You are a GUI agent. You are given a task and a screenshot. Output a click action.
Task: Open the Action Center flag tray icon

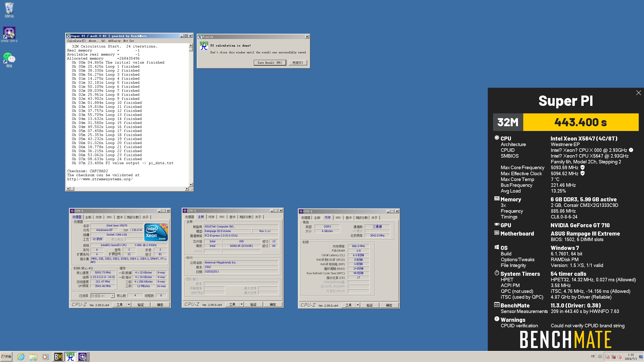[608, 357]
